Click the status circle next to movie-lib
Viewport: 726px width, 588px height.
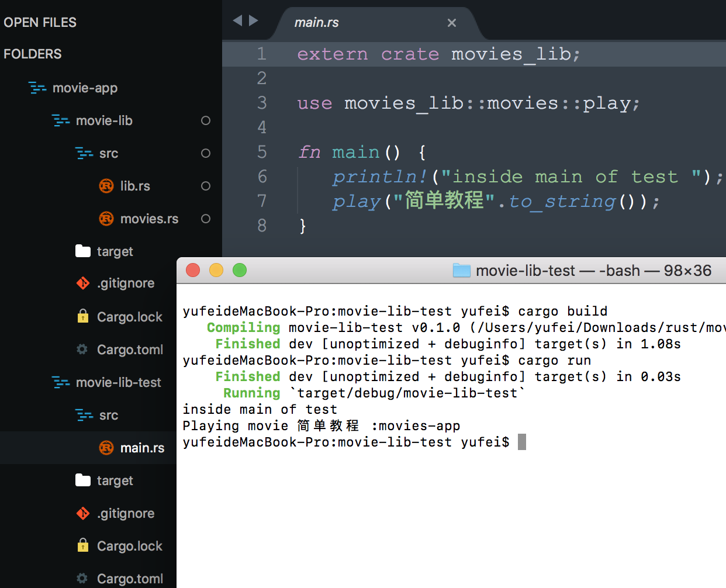[206, 120]
